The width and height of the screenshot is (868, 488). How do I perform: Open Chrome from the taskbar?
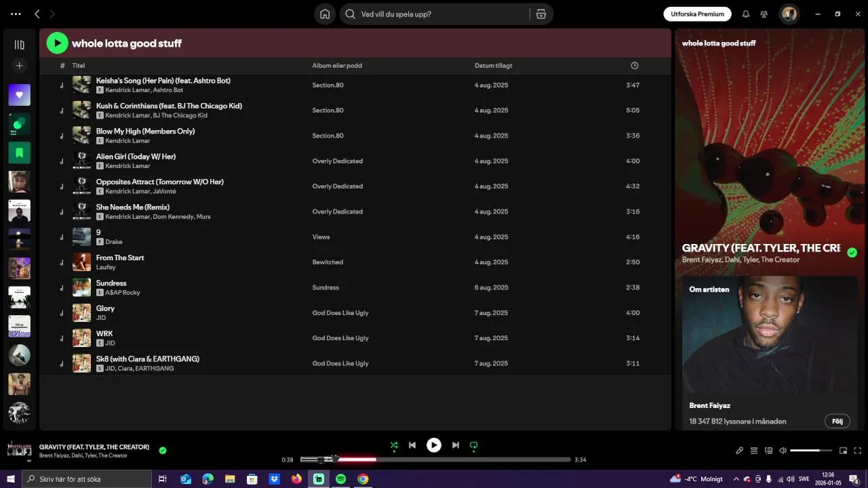pyautogui.click(x=363, y=479)
